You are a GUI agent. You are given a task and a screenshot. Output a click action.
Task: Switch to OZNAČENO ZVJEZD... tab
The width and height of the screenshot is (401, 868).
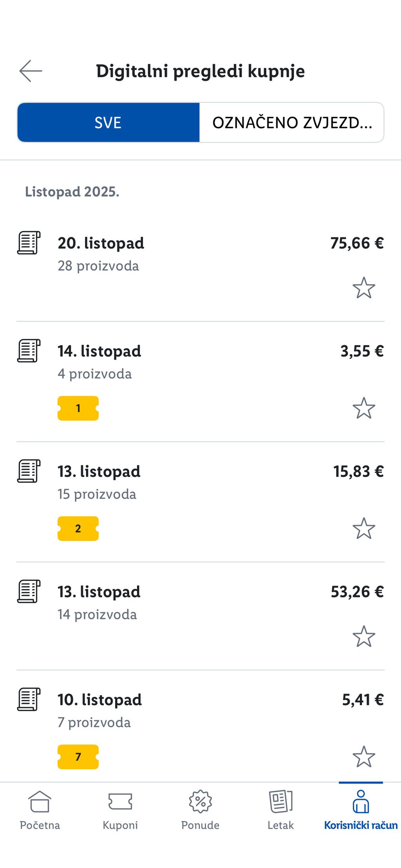coord(292,123)
